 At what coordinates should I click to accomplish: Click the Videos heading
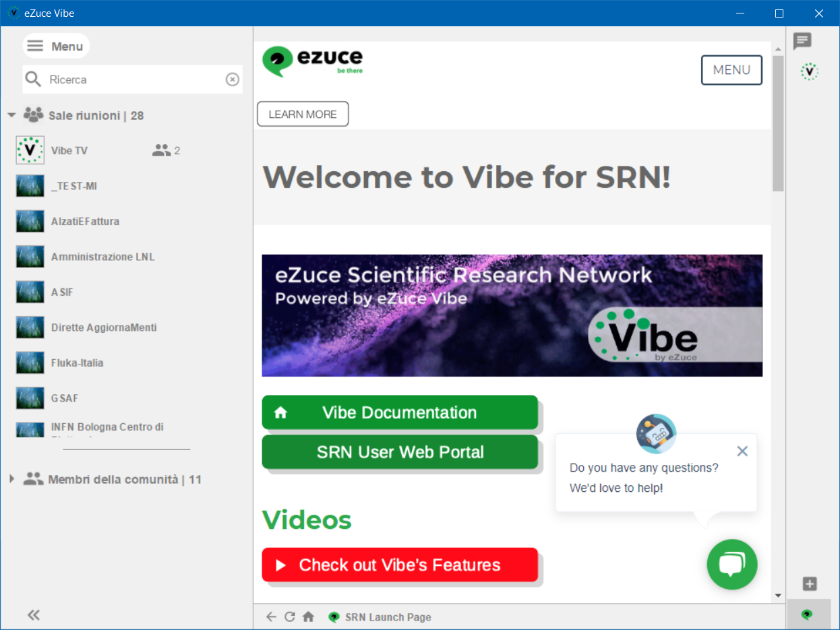point(307,519)
